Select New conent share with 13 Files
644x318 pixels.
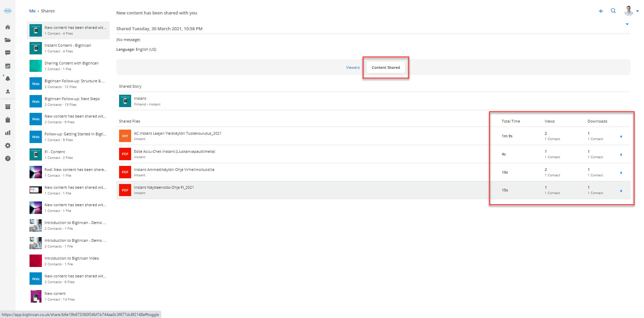coord(68,296)
